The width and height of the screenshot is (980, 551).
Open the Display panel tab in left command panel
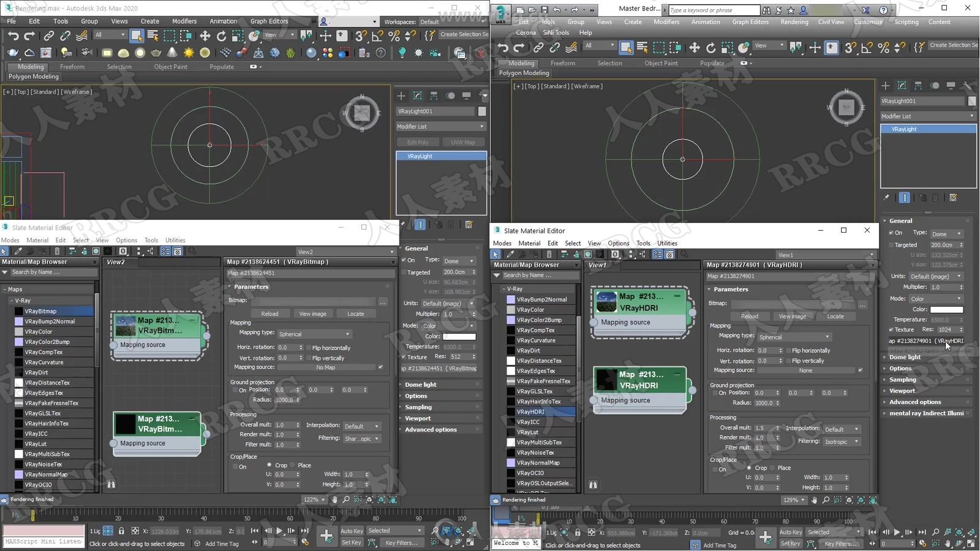click(467, 96)
